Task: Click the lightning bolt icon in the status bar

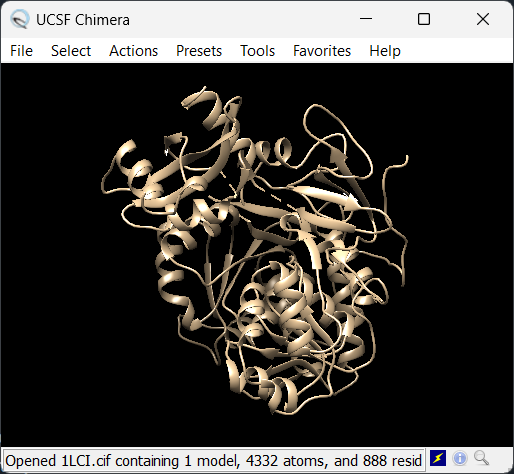Action: point(438,458)
